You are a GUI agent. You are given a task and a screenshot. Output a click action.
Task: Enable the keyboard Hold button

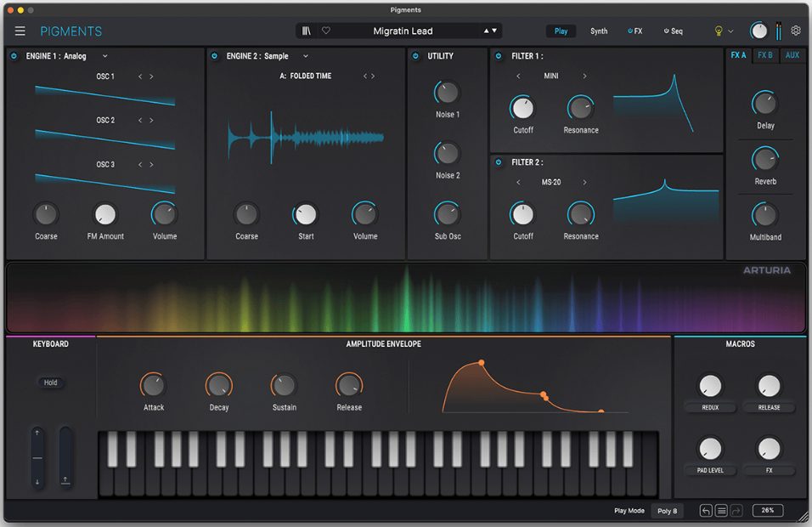[x=50, y=382]
